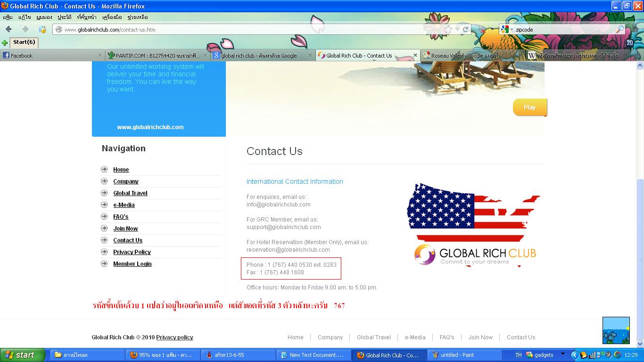Open the แก้ไข menu
This screenshot has height=362, width=644.
[x=25, y=17]
